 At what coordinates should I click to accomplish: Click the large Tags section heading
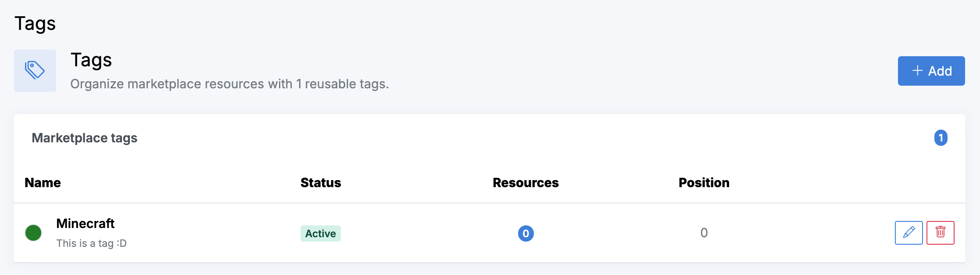[91, 60]
